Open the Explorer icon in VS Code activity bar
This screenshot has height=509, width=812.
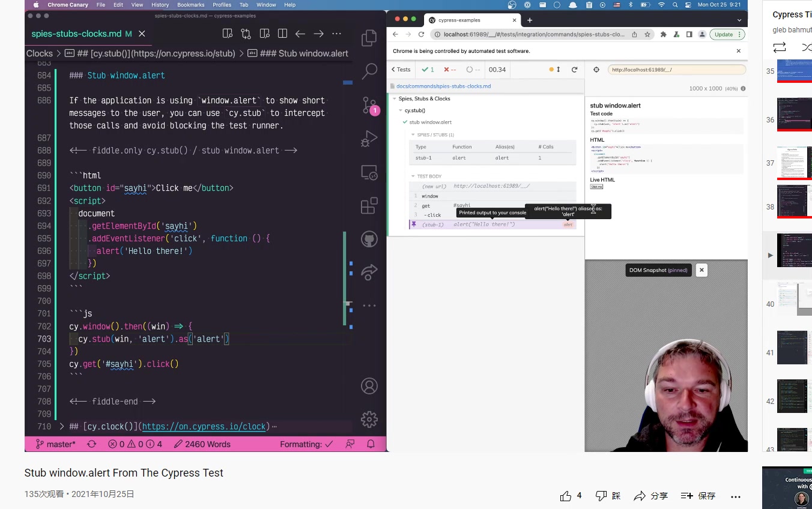(369, 39)
